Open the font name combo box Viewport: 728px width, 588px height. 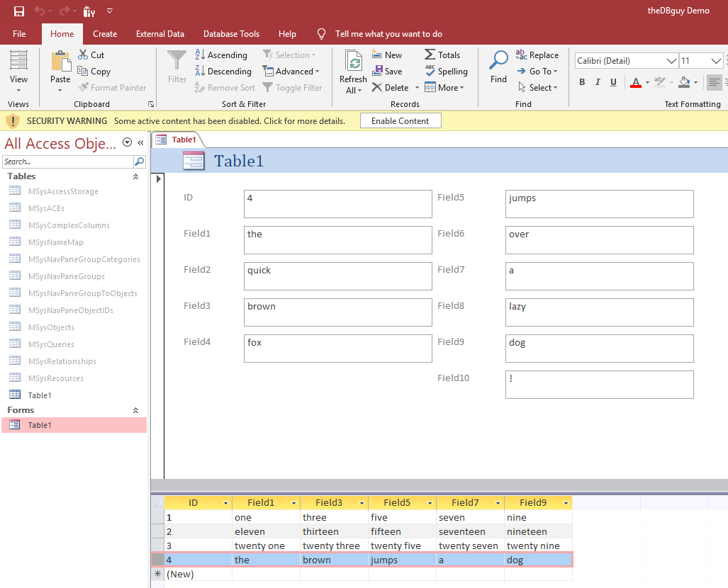(671, 61)
